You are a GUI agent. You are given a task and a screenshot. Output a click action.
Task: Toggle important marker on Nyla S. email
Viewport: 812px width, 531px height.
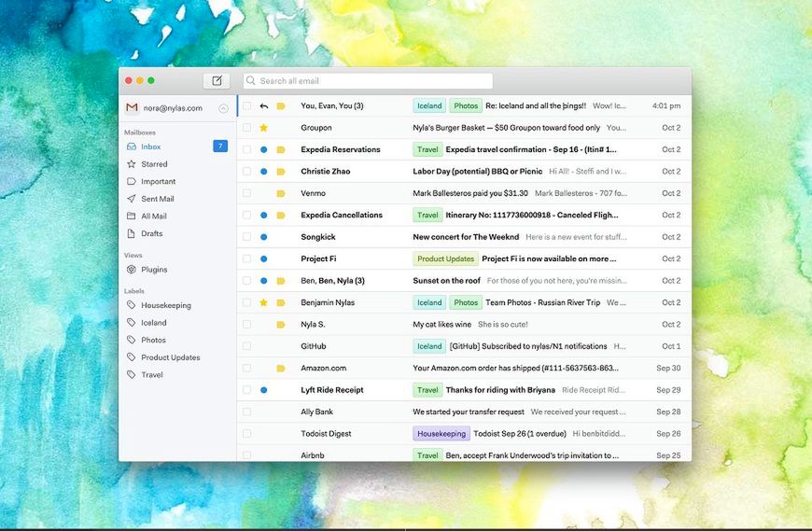coord(281,325)
